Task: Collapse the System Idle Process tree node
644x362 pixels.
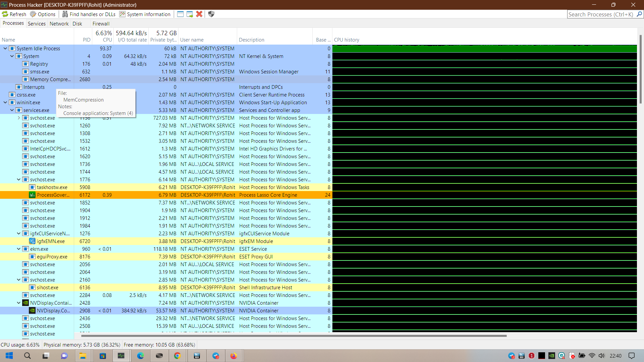Action: 5,49
